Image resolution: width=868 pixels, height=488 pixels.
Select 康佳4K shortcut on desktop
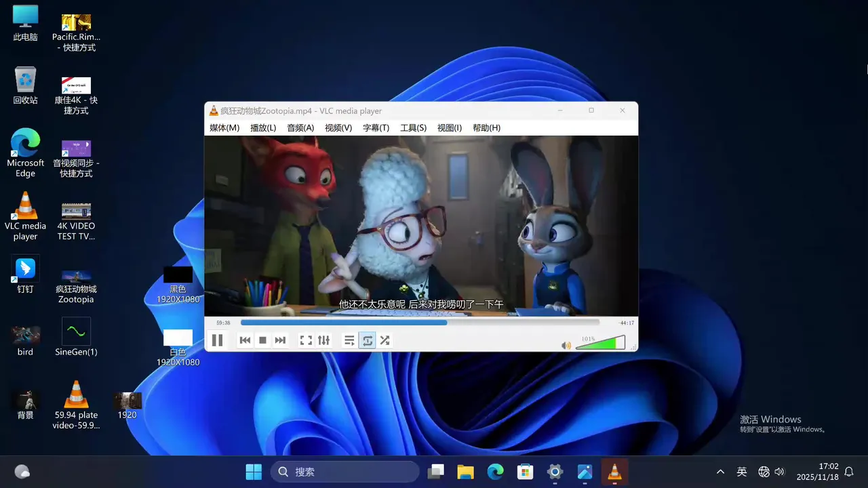[76, 96]
